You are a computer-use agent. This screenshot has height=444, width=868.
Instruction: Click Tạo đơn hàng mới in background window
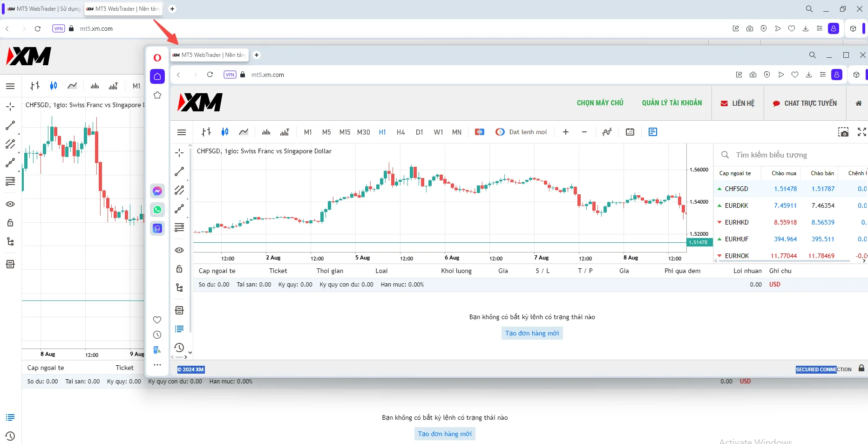[x=445, y=434]
